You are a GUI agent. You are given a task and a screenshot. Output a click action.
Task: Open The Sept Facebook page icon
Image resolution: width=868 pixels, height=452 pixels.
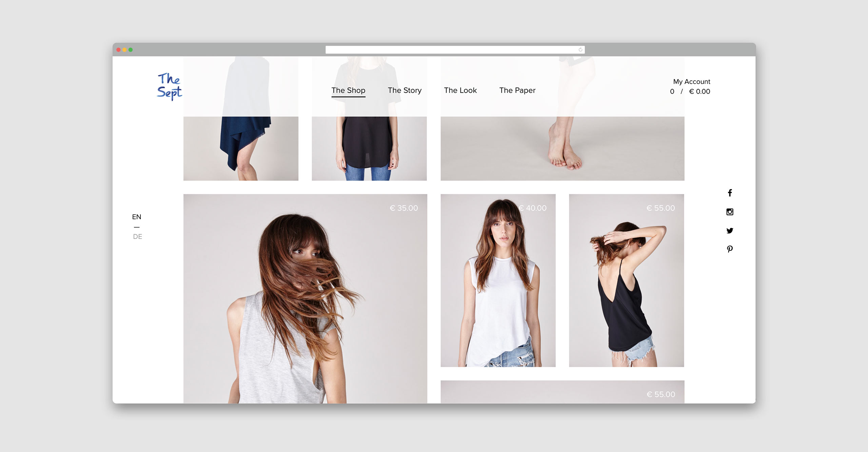(730, 193)
